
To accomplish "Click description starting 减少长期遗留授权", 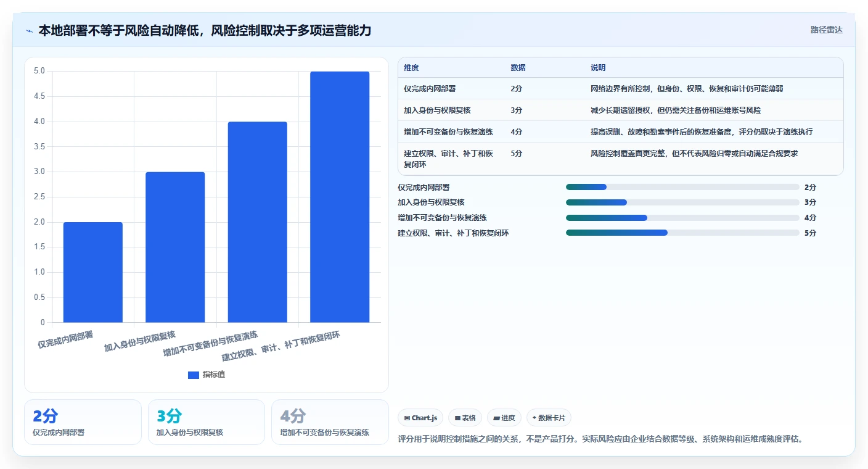I will pos(676,110).
